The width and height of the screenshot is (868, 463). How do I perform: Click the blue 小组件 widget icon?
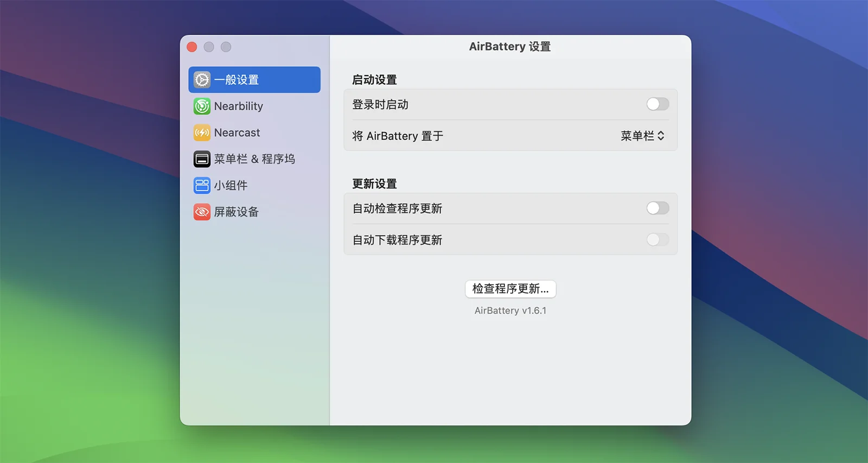[x=202, y=185]
